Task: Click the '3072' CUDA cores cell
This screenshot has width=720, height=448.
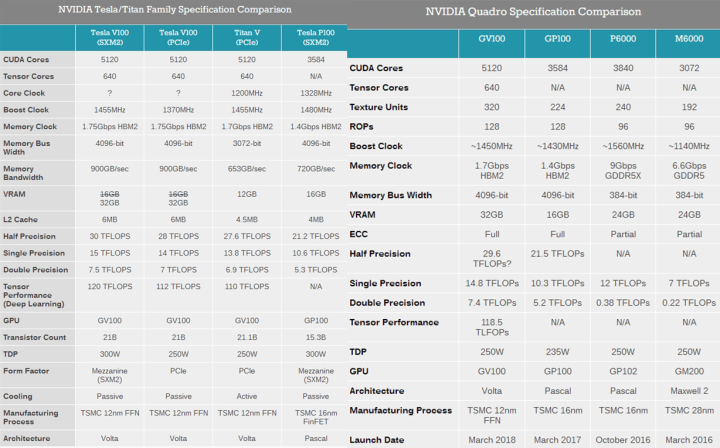Action: point(689,68)
